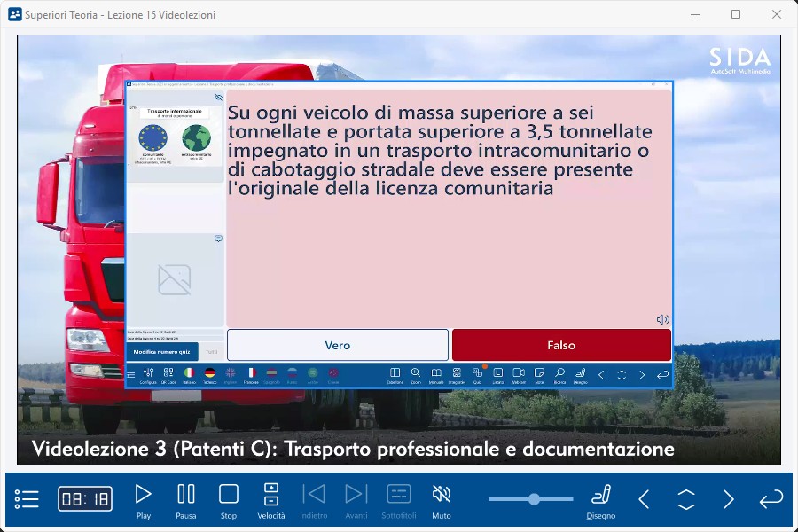
Task: Click Modifica numero quiz button
Action: 162,352
